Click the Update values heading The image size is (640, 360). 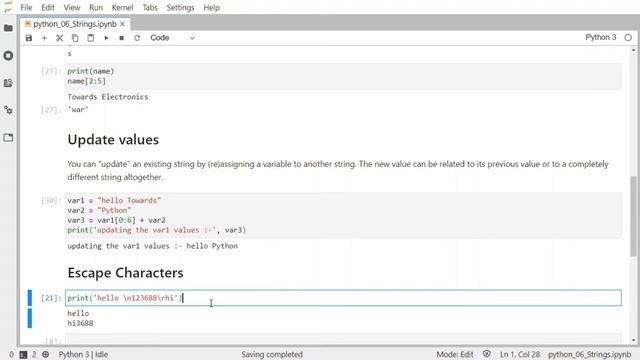(x=113, y=140)
